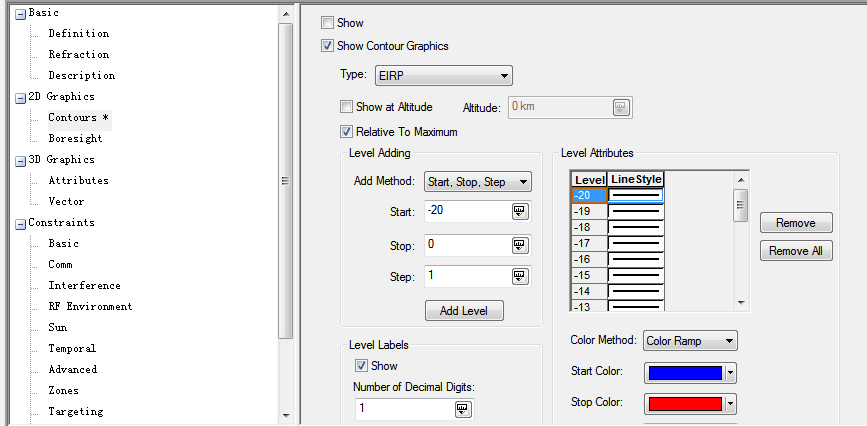Image resolution: width=867 pixels, height=426 pixels.
Task: Click the Add Level button
Action: (464, 311)
